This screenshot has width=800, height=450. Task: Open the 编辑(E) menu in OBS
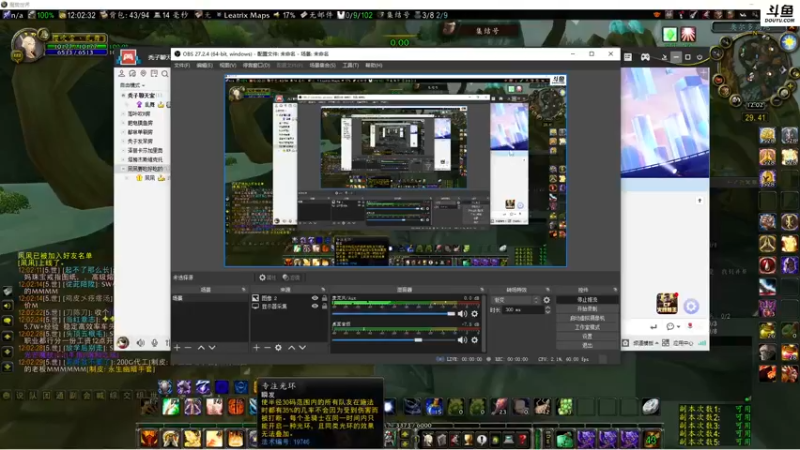[x=205, y=65]
